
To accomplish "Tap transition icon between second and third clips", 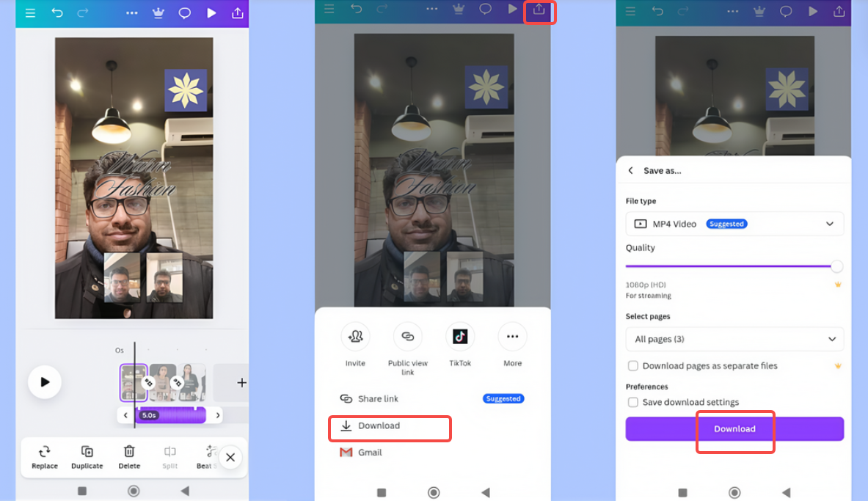I will pos(177,382).
